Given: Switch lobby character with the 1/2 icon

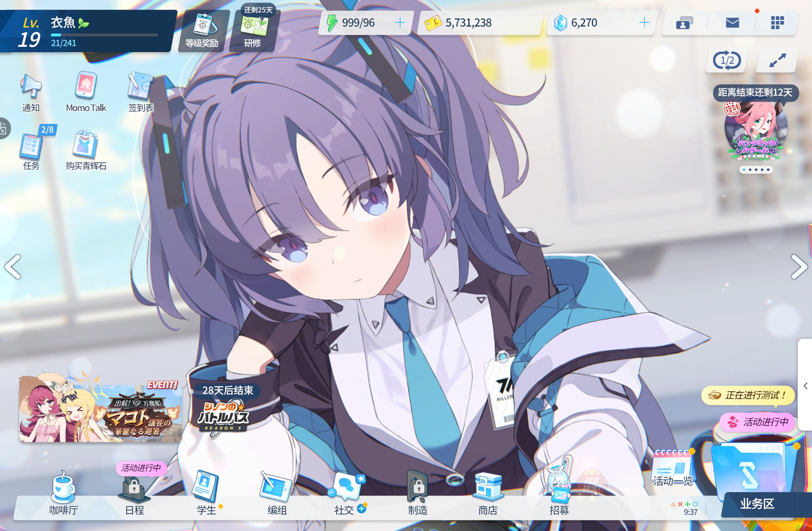Looking at the screenshot, I should coord(727,60).
